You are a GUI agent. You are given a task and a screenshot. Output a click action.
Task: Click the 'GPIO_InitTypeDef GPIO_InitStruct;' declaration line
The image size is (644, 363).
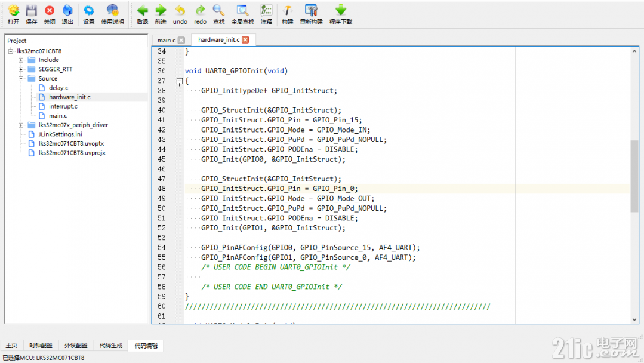269,91
